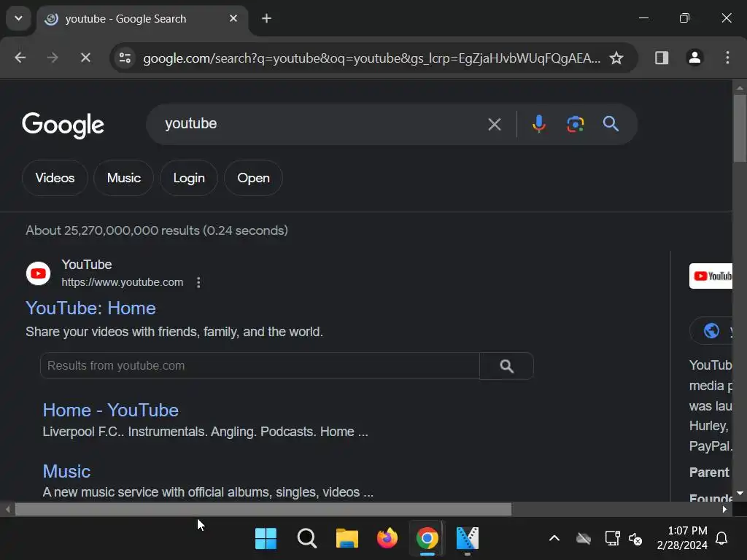This screenshot has width=747, height=560.
Task: Click the scroll down arrow
Action: point(740,494)
